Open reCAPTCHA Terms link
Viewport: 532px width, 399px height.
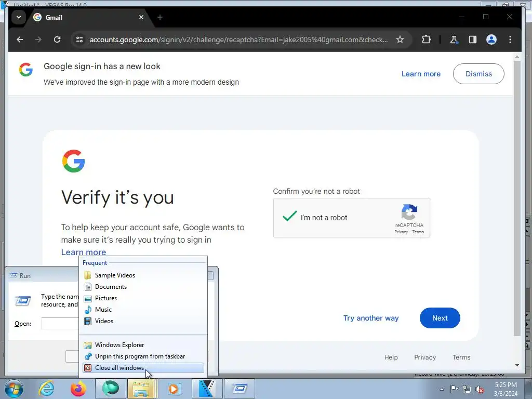click(418, 232)
